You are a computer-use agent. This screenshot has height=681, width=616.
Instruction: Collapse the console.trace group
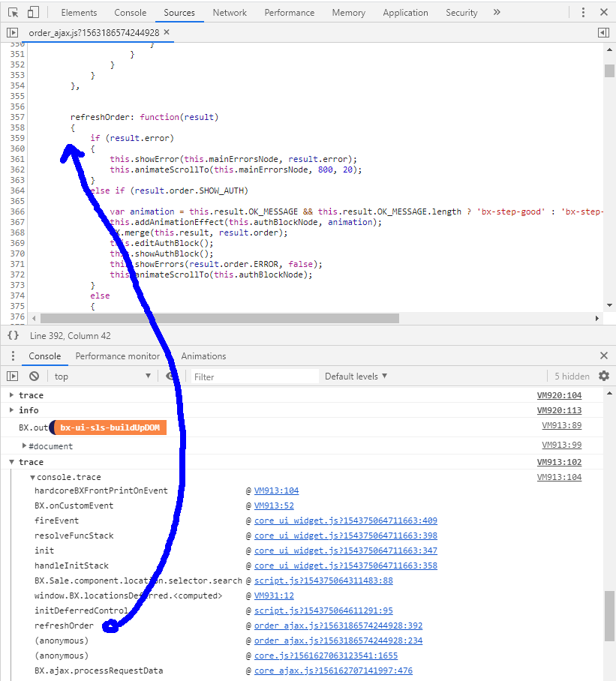(x=32, y=477)
